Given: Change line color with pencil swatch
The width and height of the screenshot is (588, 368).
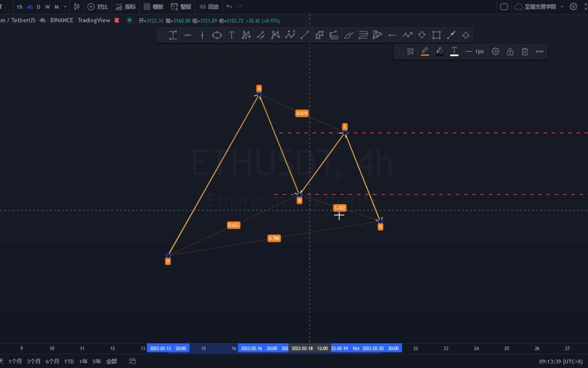Looking at the screenshot, I should (x=425, y=51).
